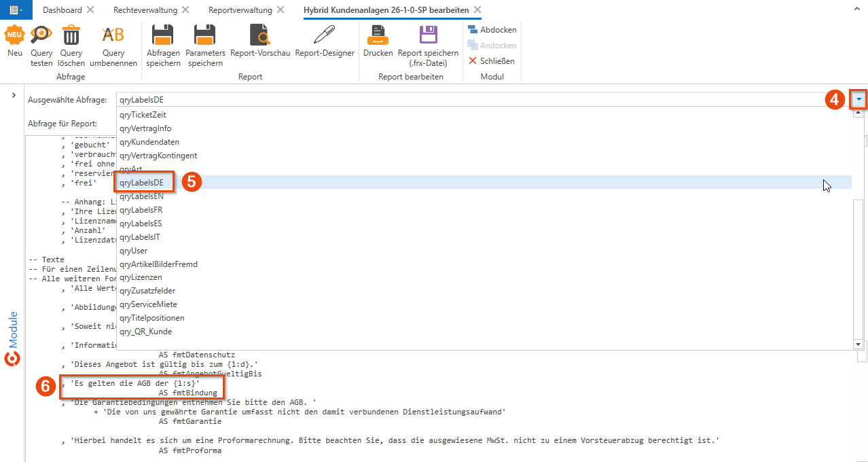
Task: Select qryKundendaten from list
Action: [484, 142]
